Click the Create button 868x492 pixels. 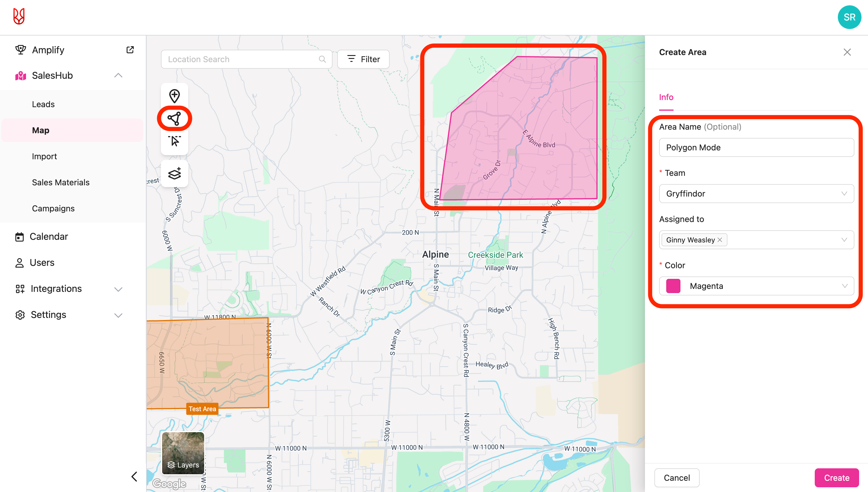(836, 477)
